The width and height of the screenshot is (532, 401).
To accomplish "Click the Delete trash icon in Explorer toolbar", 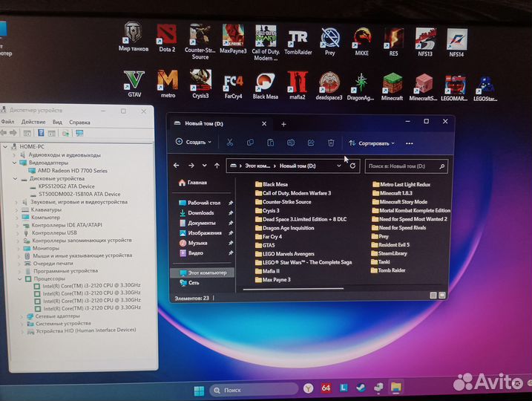I will click(331, 143).
